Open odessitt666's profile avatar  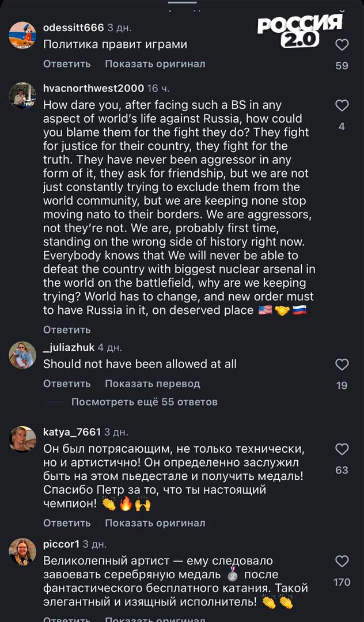coord(22,35)
